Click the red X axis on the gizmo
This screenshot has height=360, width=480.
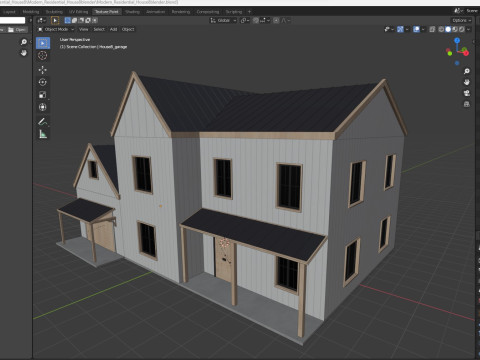coord(466,53)
